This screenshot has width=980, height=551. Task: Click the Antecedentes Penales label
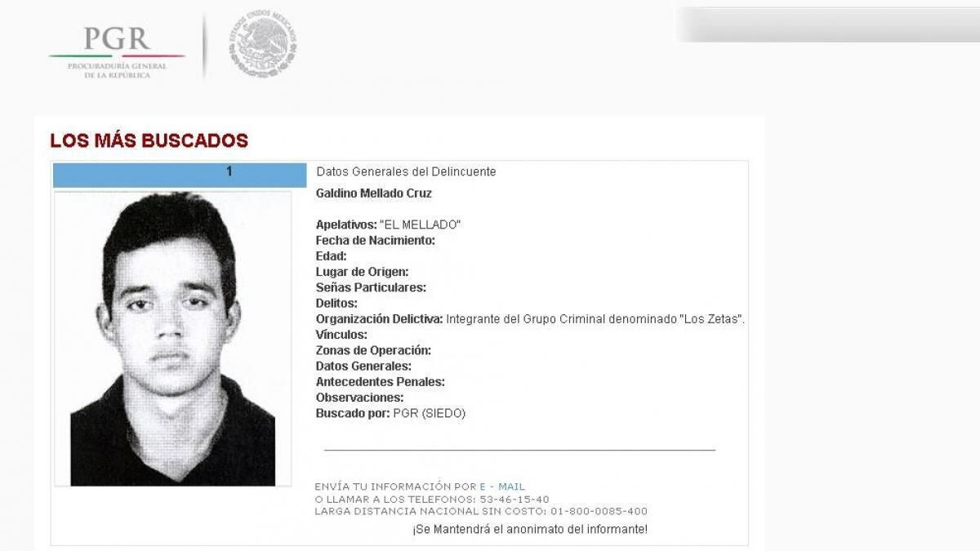[x=381, y=382]
